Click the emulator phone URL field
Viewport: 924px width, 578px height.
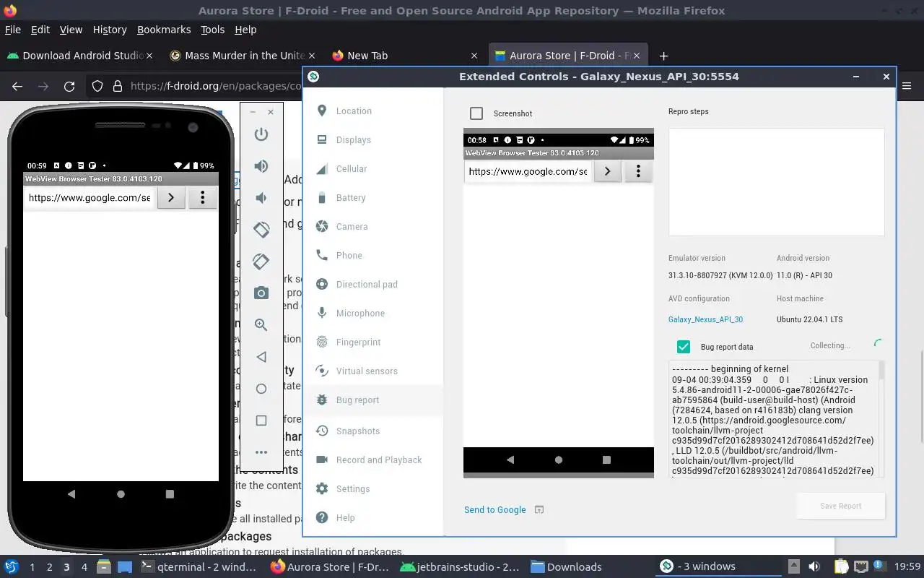[x=90, y=198]
